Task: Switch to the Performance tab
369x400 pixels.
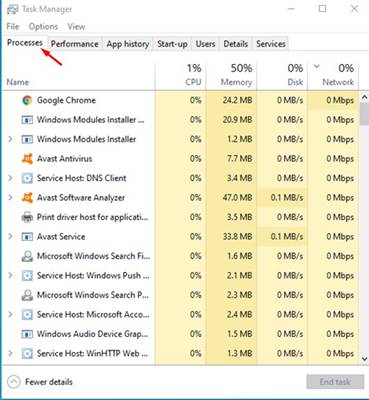Action: (x=74, y=44)
